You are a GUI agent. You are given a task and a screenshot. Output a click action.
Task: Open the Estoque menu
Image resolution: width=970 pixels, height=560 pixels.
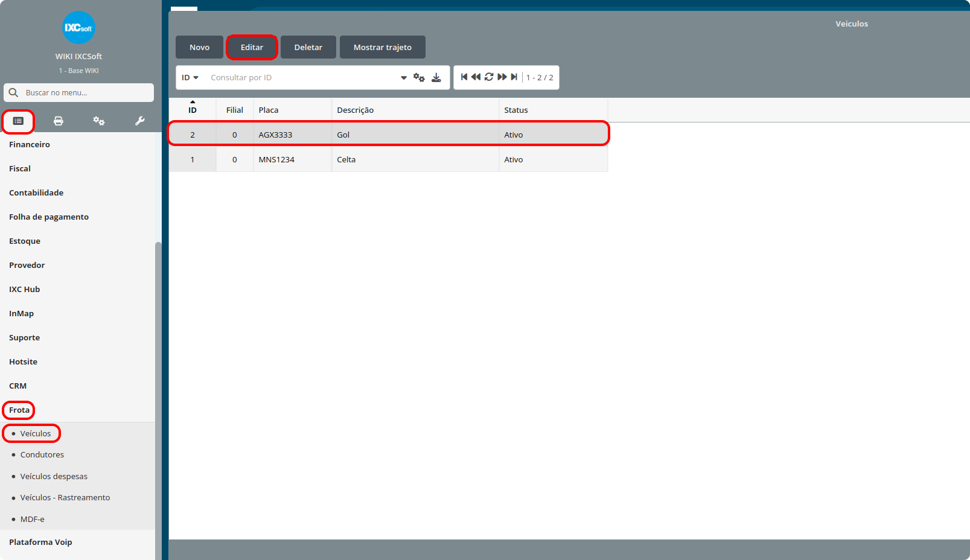click(25, 241)
